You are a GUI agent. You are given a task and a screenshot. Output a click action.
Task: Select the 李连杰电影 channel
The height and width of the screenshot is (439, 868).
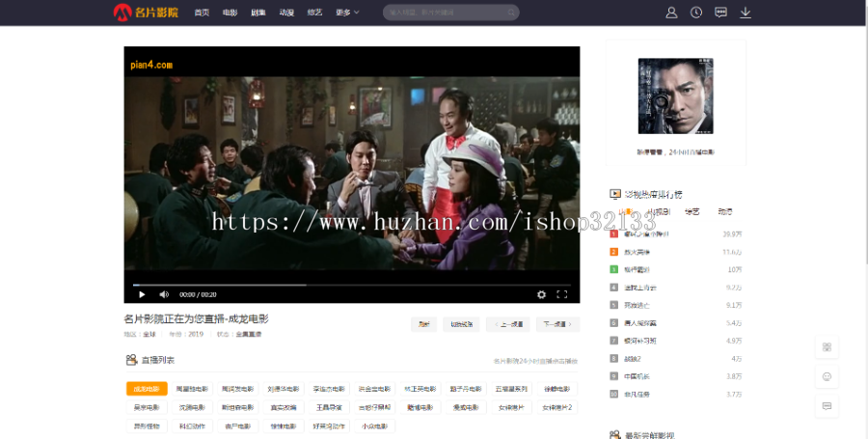click(x=329, y=389)
